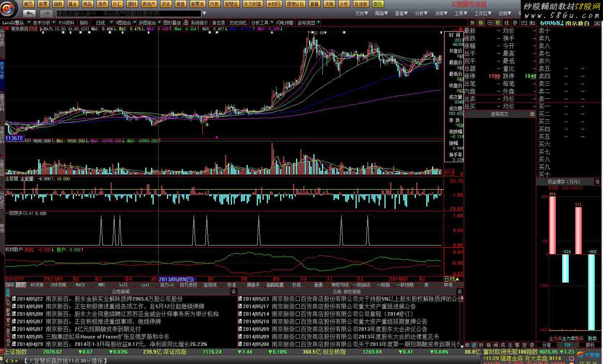Open the 东方财富 button
The width and height of the screenshot is (603, 364).
click(x=252, y=4)
